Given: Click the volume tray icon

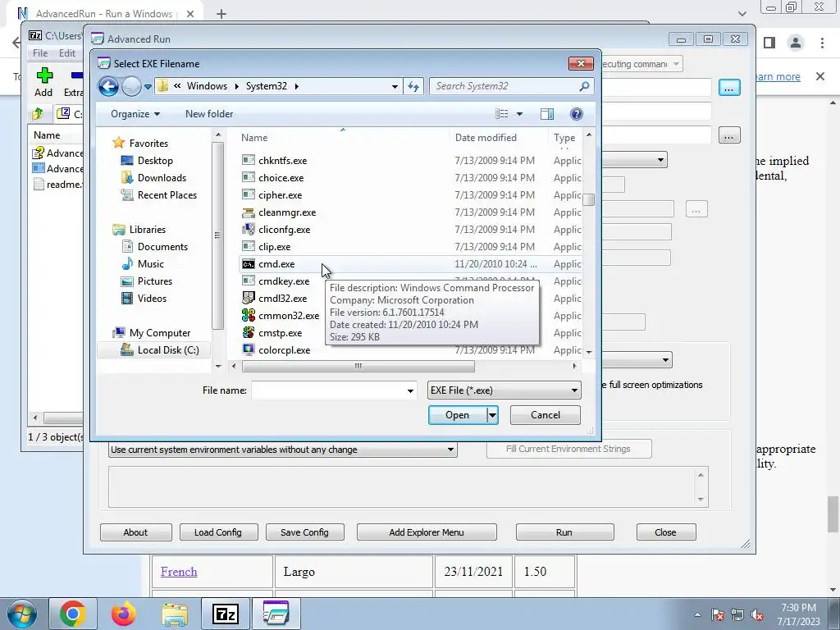Looking at the screenshot, I should [757, 615].
